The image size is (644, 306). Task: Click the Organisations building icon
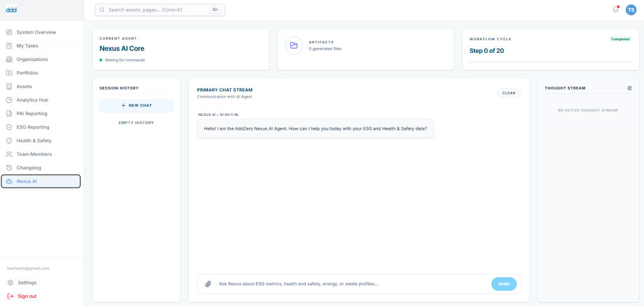9,59
